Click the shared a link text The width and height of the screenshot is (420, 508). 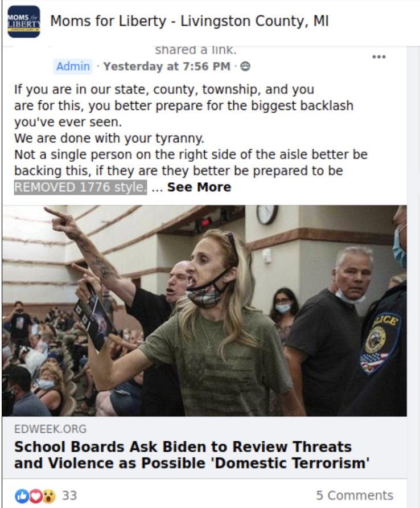click(x=196, y=50)
